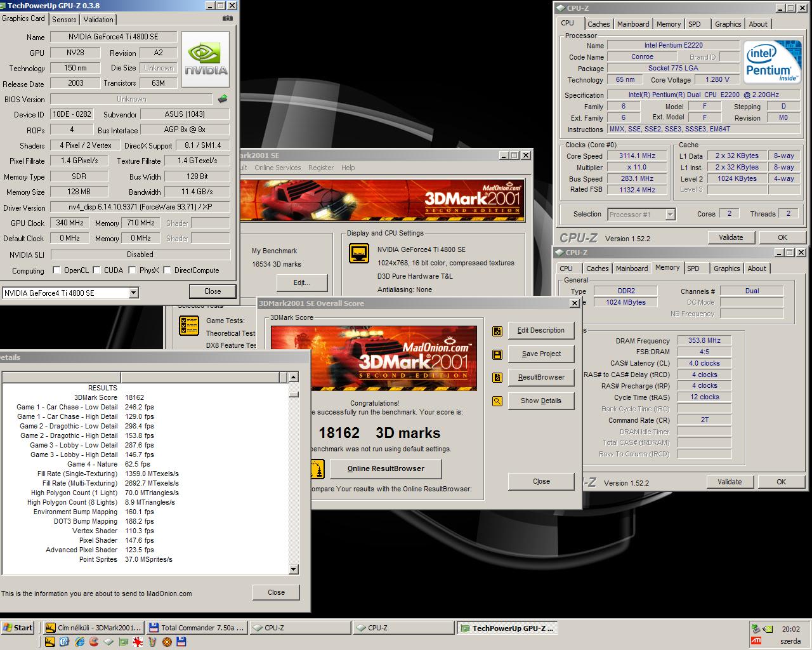This screenshot has height=650, width=812.
Task: Open the Register menu in 3DMark
Action: tap(321, 168)
